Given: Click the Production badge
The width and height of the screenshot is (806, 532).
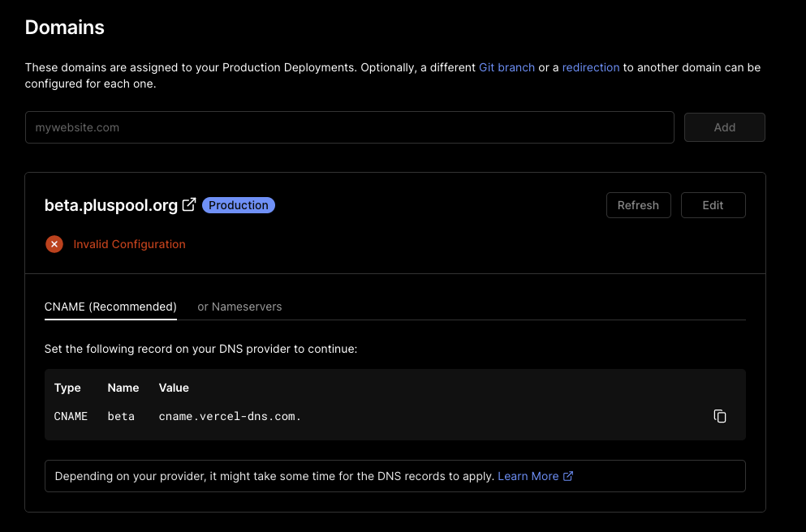Looking at the screenshot, I should 238,204.
